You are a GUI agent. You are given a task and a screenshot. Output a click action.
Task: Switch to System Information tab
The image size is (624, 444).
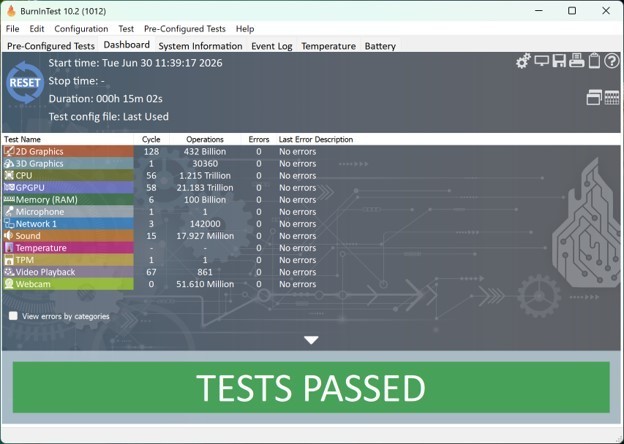click(x=200, y=46)
